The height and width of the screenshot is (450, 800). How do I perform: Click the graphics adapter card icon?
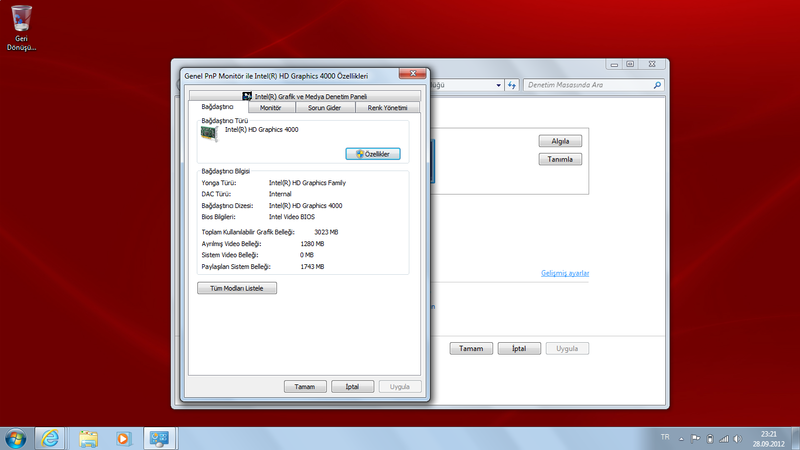209,134
